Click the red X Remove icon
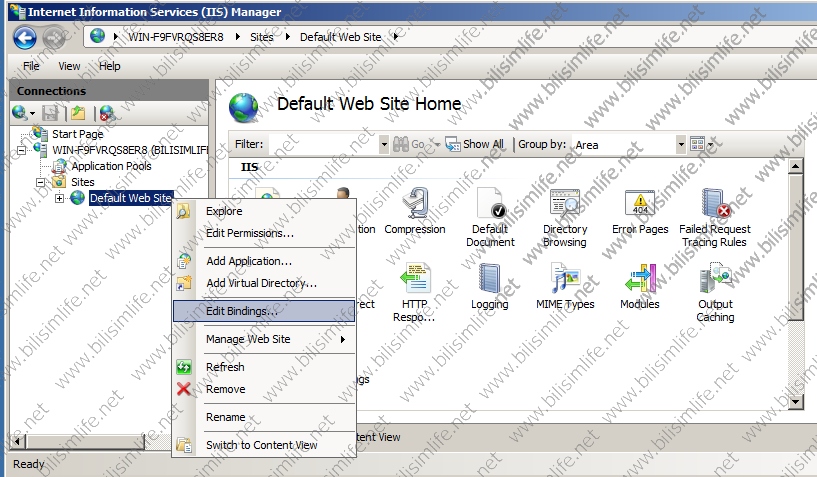This screenshot has height=477, width=817. 183,389
